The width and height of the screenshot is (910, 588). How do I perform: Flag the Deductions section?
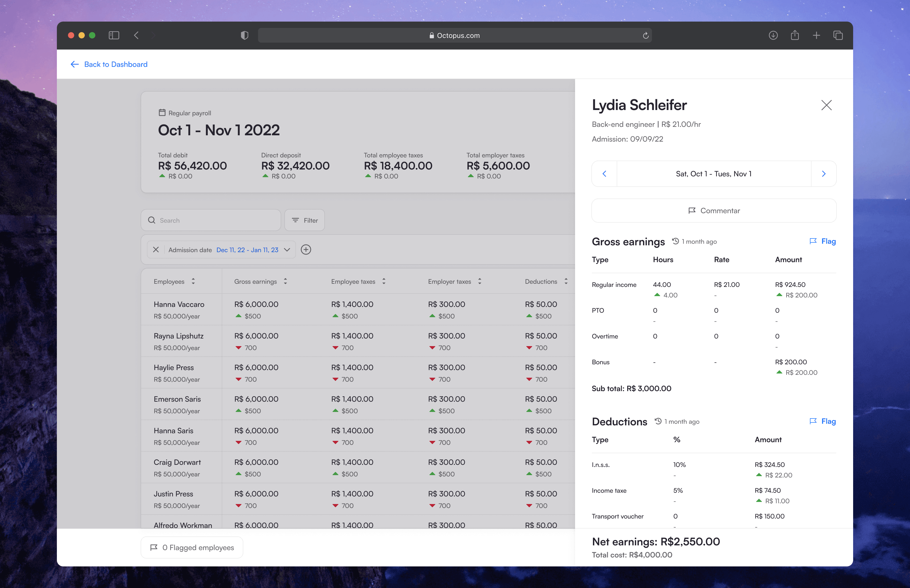pos(823,421)
